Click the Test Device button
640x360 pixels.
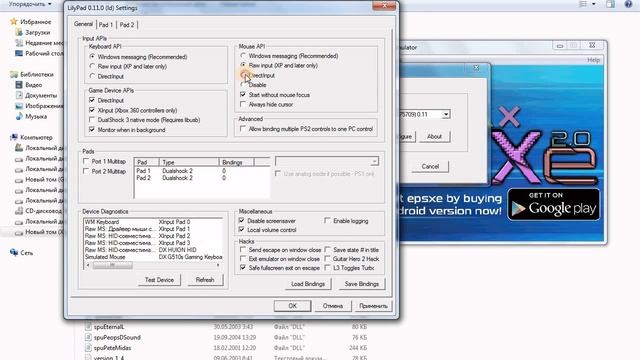point(159,280)
